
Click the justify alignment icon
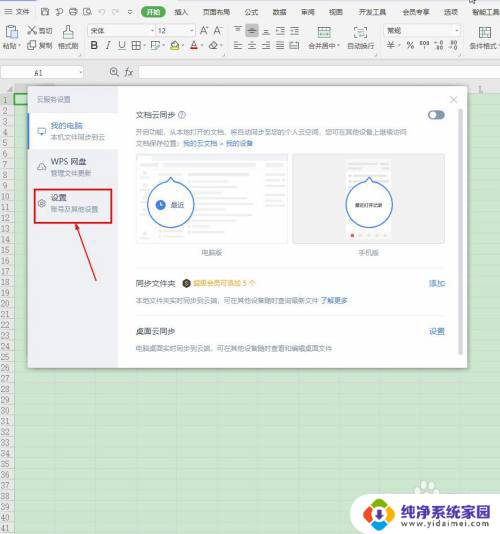click(x=280, y=45)
